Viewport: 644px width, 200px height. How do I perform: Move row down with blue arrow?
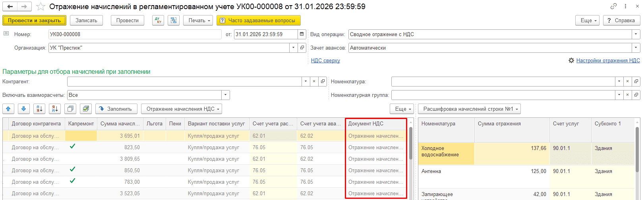pos(24,109)
